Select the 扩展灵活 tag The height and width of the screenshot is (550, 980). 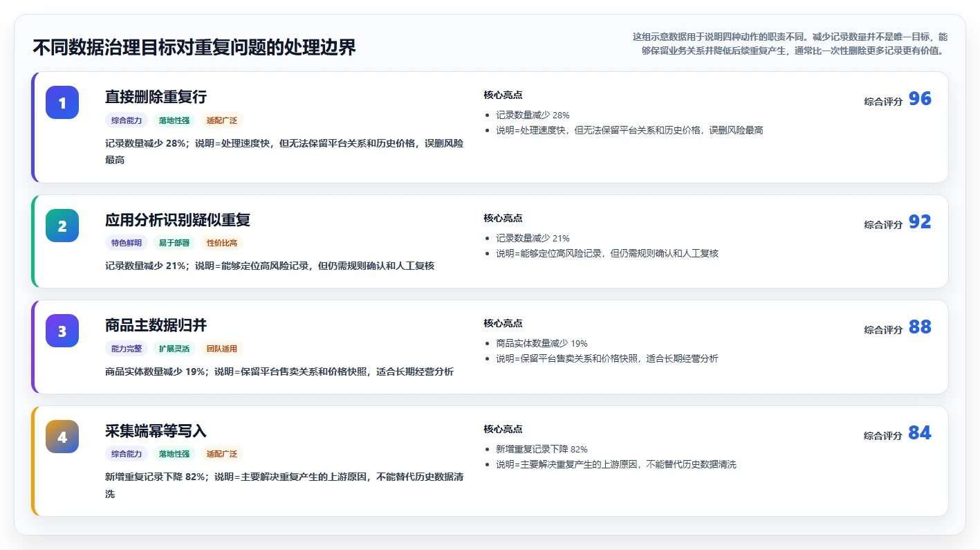[174, 349]
